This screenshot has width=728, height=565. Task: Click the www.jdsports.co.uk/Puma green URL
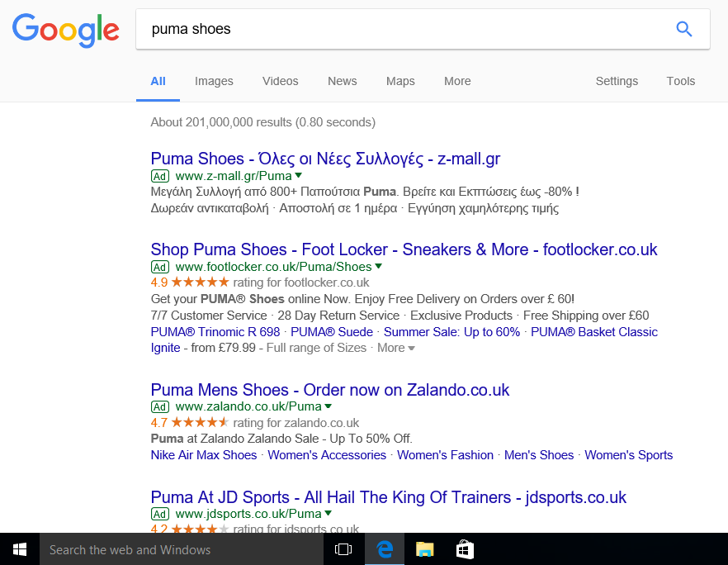(x=248, y=514)
